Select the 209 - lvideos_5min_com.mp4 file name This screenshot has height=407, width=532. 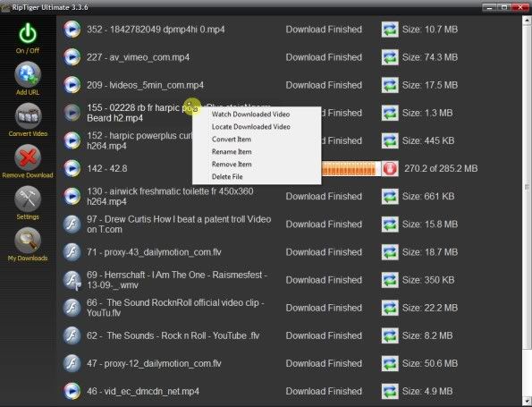point(145,85)
